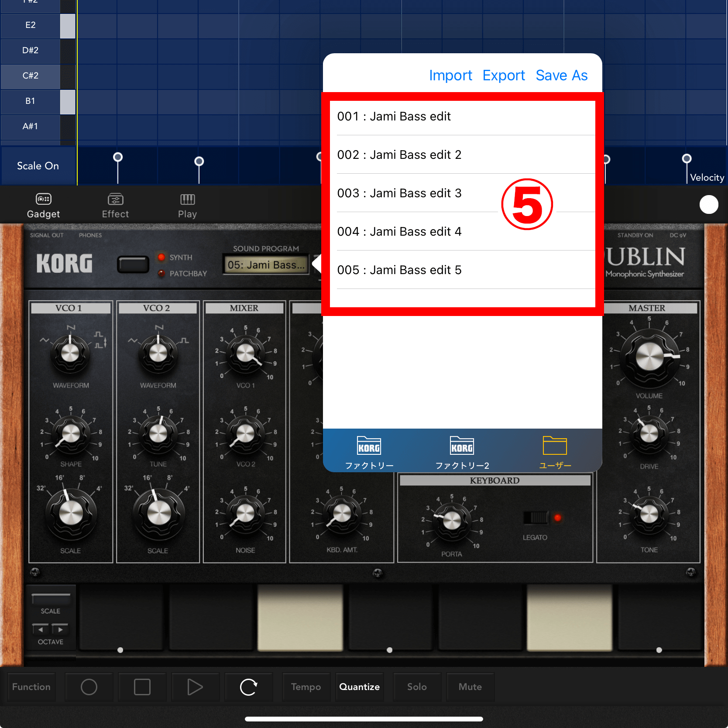
Task: Play the first lit keyboard pad
Action: tap(300, 618)
